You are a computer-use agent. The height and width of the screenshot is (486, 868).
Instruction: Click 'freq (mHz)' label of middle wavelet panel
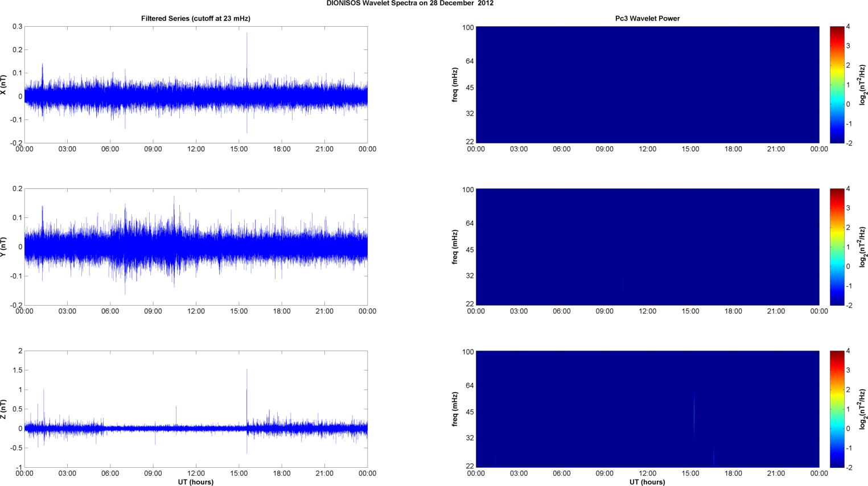tap(455, 247)
